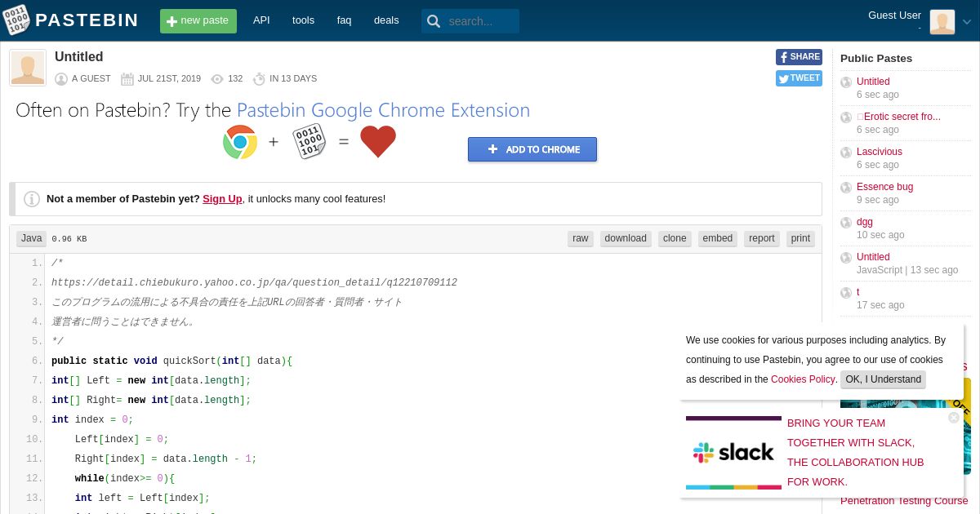The image size is (980, 514).
Task: Click the chiebukuro URL on code line 2
Action: pyautogui.click(x=254, y=282)
